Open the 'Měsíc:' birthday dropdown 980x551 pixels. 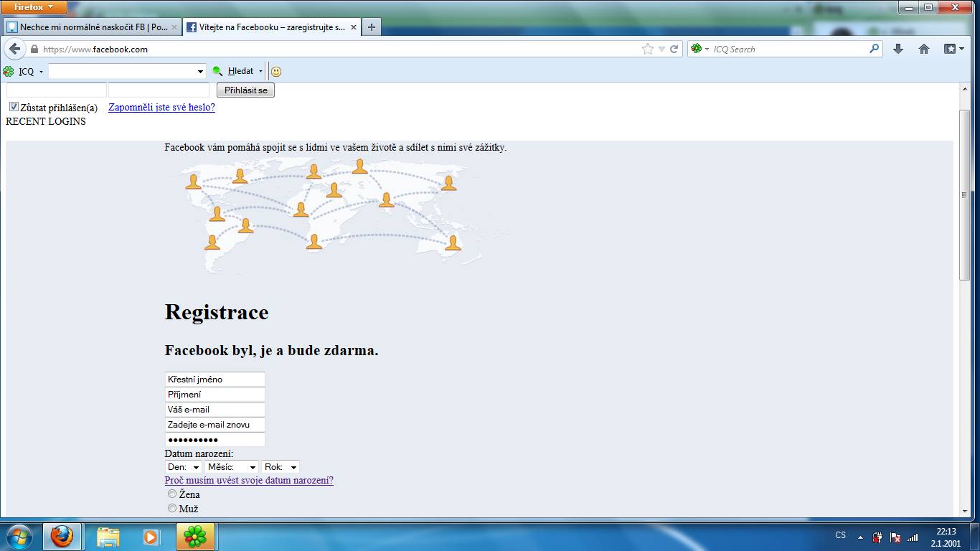pyautogui.click(x=232, y=467)
